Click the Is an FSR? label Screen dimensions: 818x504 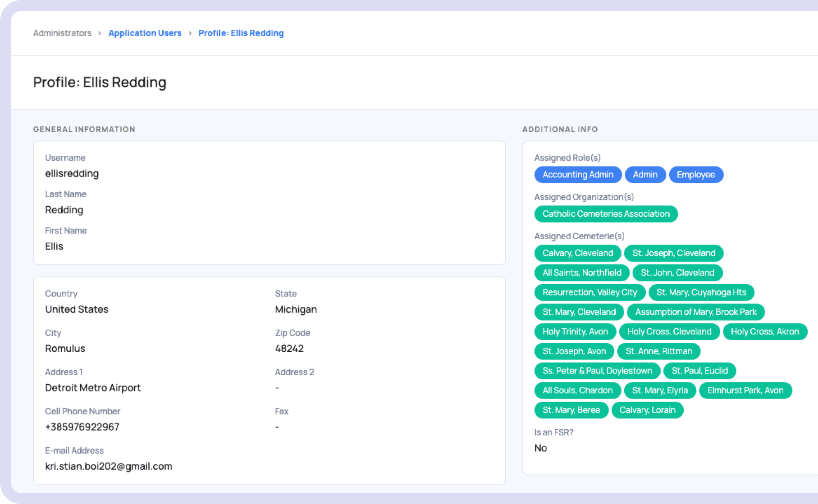[553, 432]
